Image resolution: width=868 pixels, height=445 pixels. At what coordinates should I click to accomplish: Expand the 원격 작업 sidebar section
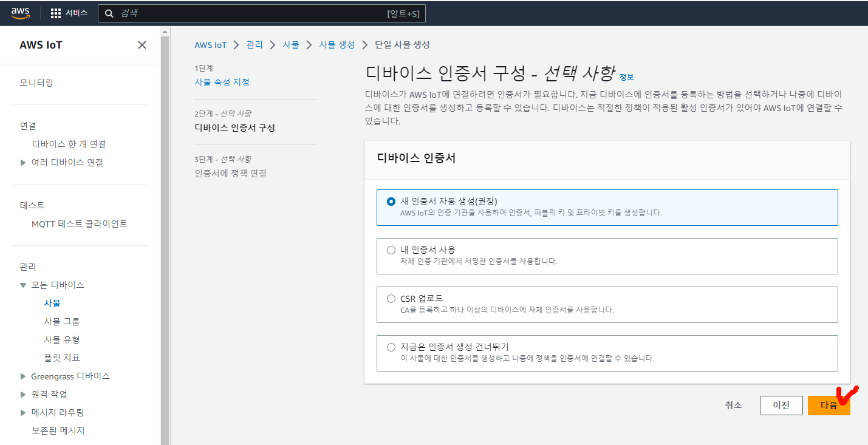click(x=23, y=394)
